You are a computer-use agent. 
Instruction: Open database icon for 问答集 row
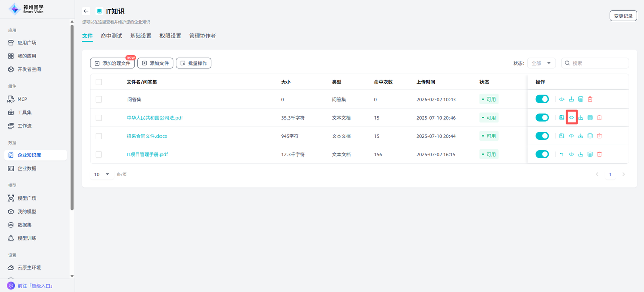(581, 100)
